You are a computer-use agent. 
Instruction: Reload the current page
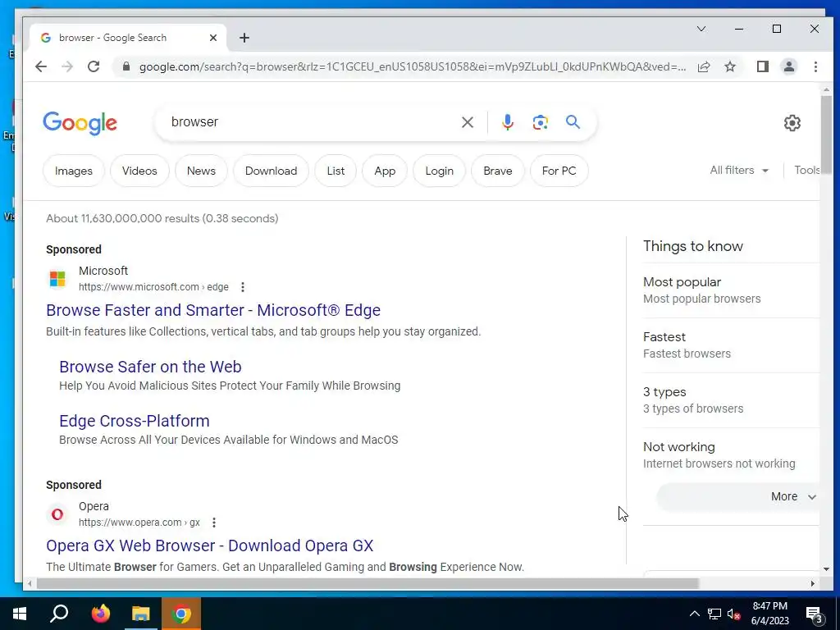pos(94,66)
